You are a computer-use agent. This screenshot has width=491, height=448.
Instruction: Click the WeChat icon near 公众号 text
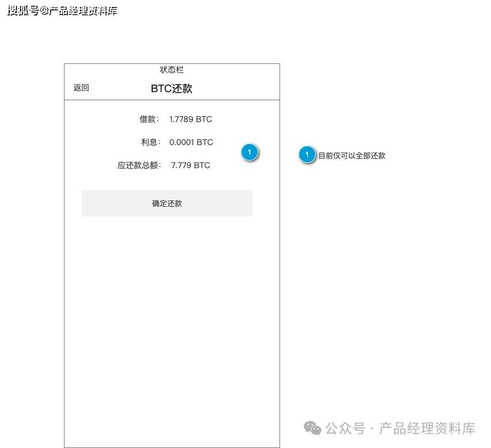pos(313,428)
